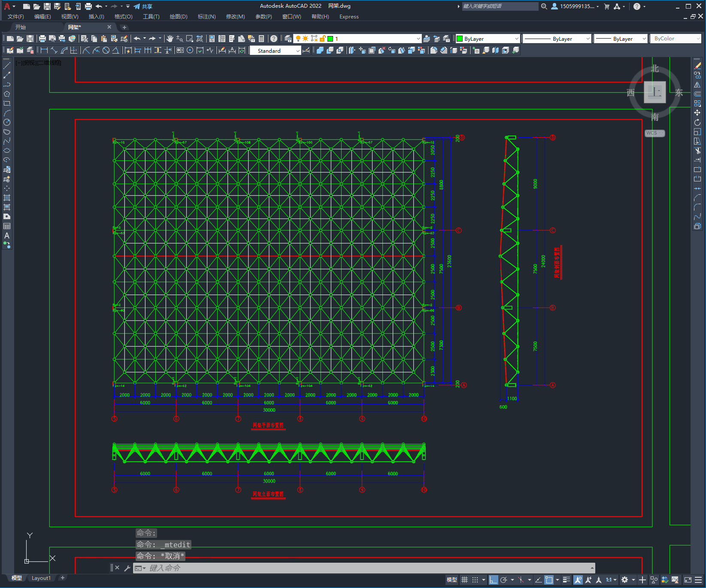Toggle the drawing grid display

click(x=464, y=580)
